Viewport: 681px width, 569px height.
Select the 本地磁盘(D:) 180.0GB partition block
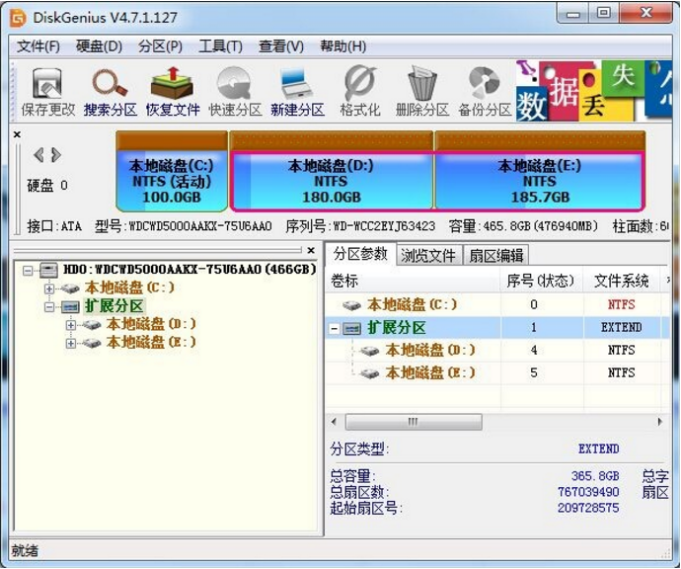pyautogui.click(x=331, y=180)
